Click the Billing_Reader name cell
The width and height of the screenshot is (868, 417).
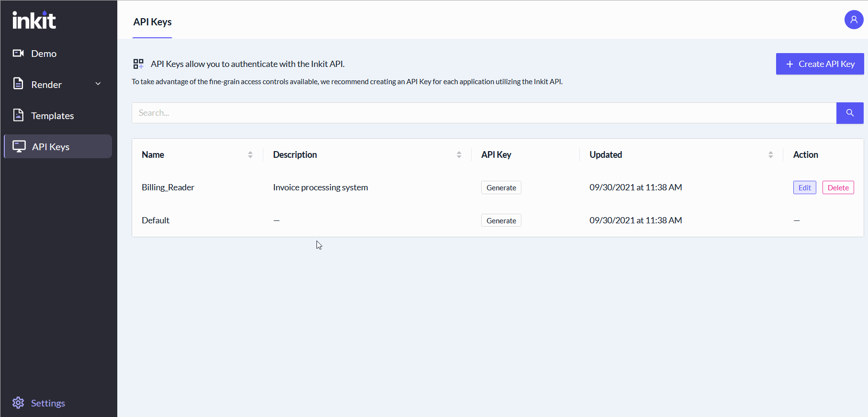tap(168, 187)
